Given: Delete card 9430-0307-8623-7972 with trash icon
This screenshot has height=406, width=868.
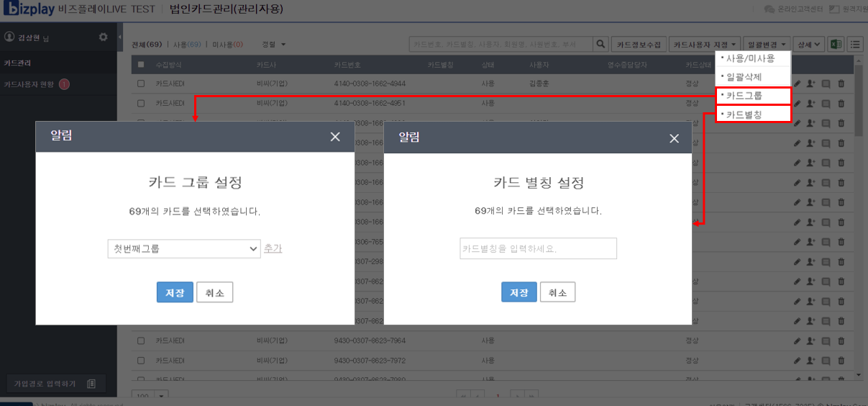Looking at the screenshot, I should click(841, 360).
